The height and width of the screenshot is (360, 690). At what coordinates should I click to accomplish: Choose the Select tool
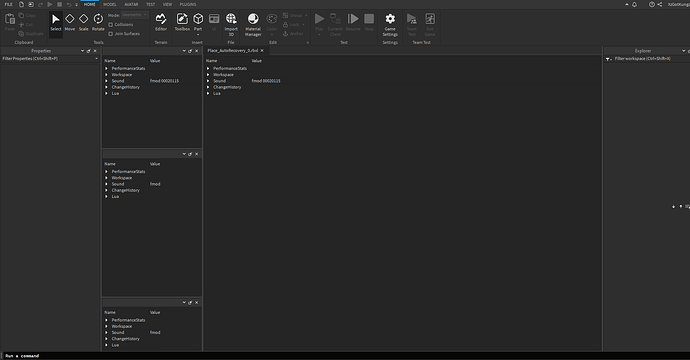(56, 22)
